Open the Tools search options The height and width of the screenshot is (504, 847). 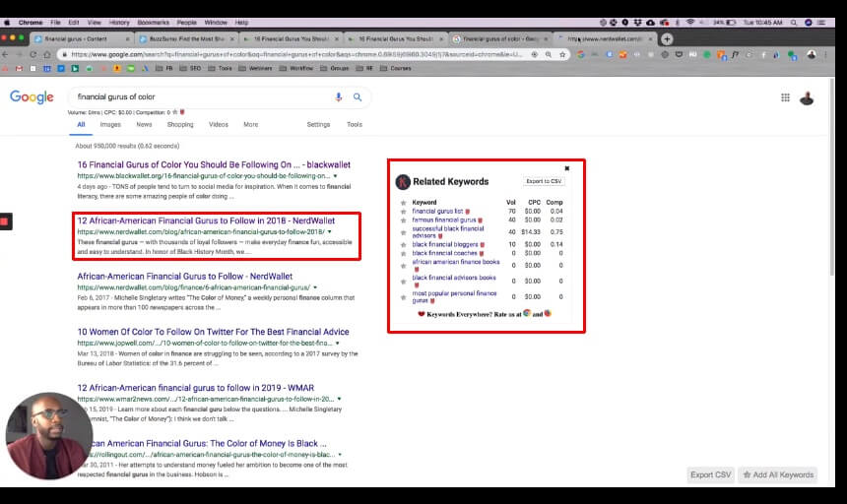pos(355,125)
